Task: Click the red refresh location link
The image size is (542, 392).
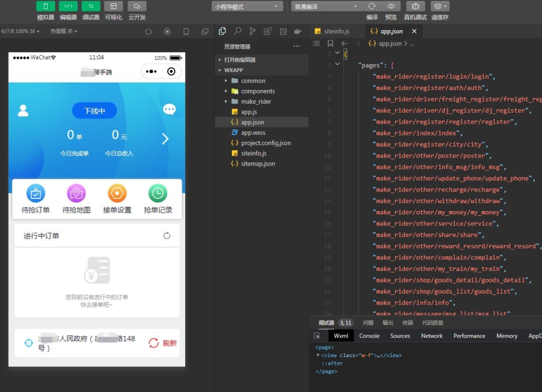Action: (163, 343)
